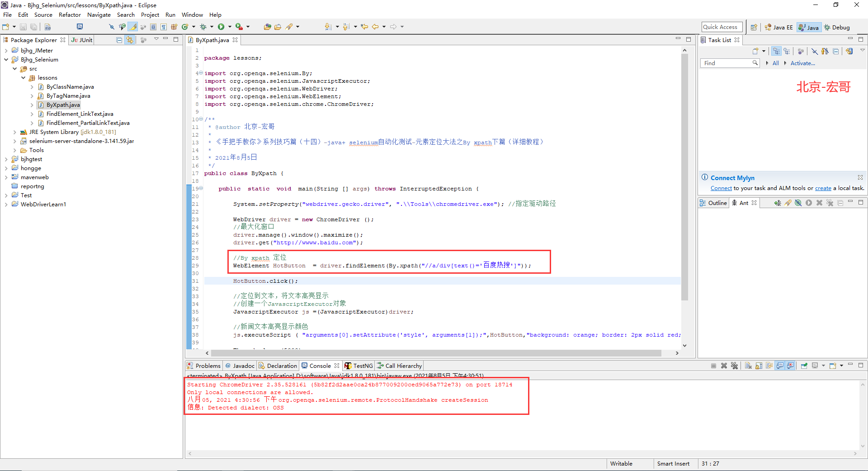Viewport: 868px width, 471px height.
Task: Click the Remove All Terminated Launches icon
Action: [x=734, y=366]
